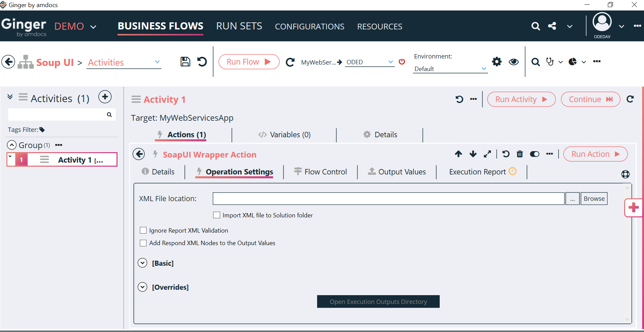Check Add Respond XML Nodes to Output Values
This screenshot has width=644, height=332.
[143, 243]
